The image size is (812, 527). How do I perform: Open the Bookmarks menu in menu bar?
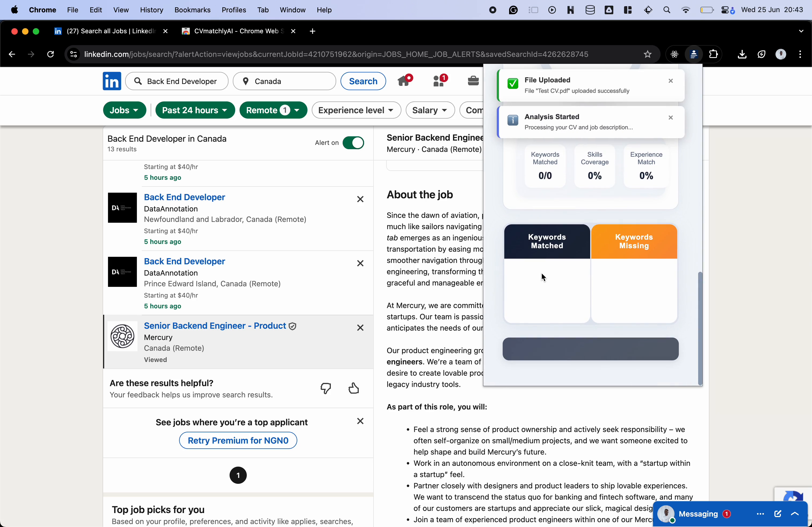click(x=192, y=10)
